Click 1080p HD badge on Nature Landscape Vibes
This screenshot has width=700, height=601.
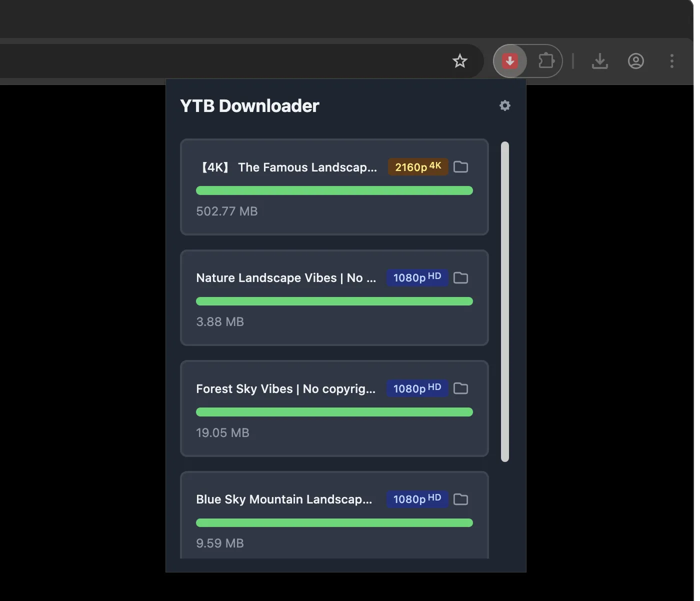tap(417, 277)
